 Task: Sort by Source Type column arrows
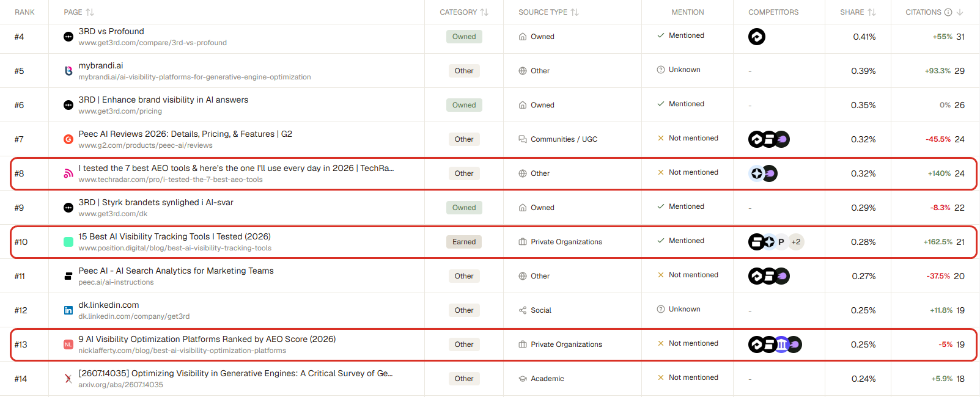pos(575,12)
